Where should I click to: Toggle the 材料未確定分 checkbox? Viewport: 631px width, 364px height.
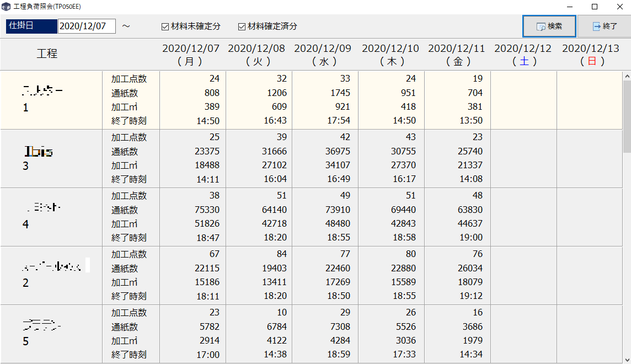pos(165,26)
